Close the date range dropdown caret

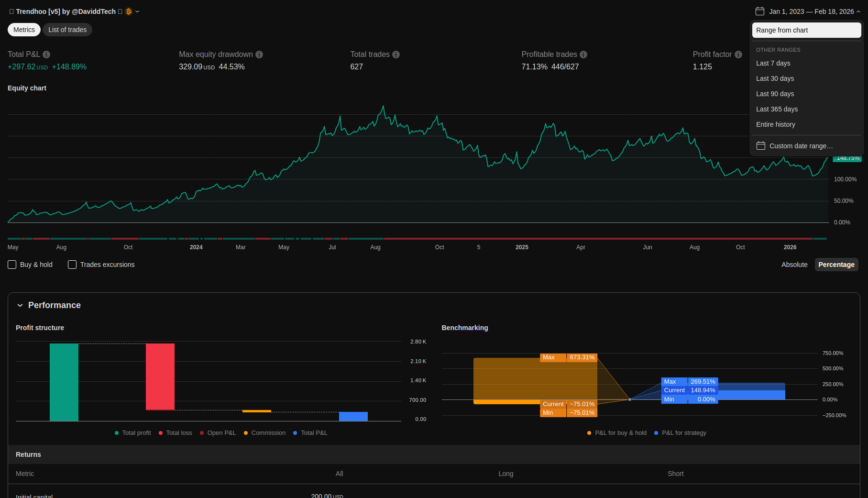[858, 11]
